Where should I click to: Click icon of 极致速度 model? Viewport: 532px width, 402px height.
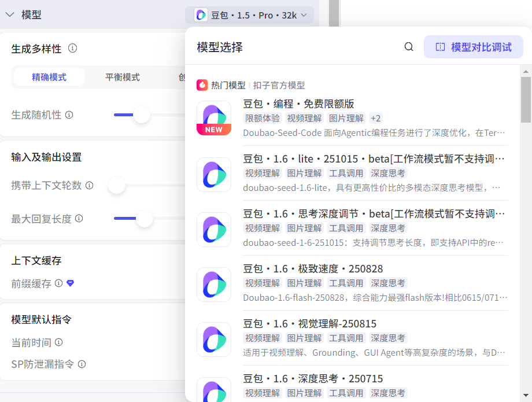[x=214, y=285]
